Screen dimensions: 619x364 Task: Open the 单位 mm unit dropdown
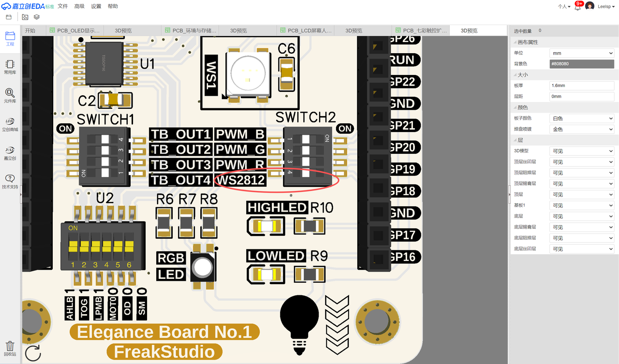pyautogui.click(x=582, y=53)
